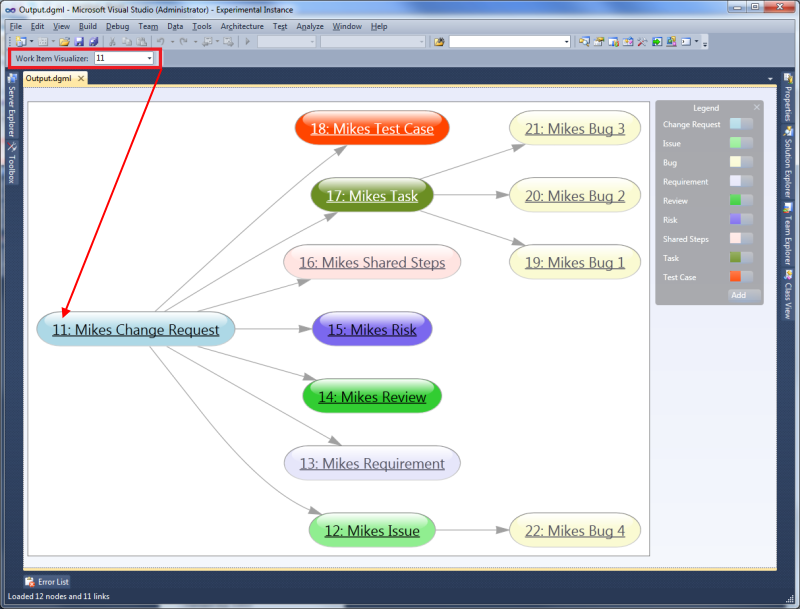Close the Output.dgml document tab
Image resolution: width=800 pixels, height=609 pixels.
point(81,78)
